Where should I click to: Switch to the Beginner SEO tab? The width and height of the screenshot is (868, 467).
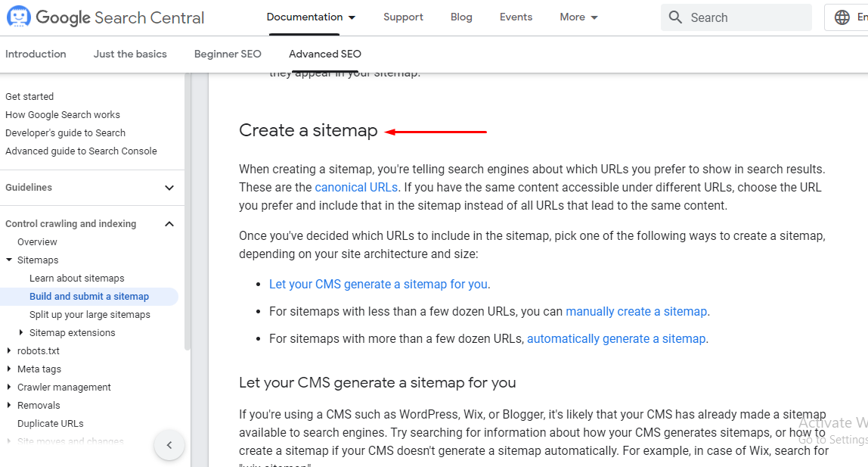pyautogui.click(x=228, y=54)
